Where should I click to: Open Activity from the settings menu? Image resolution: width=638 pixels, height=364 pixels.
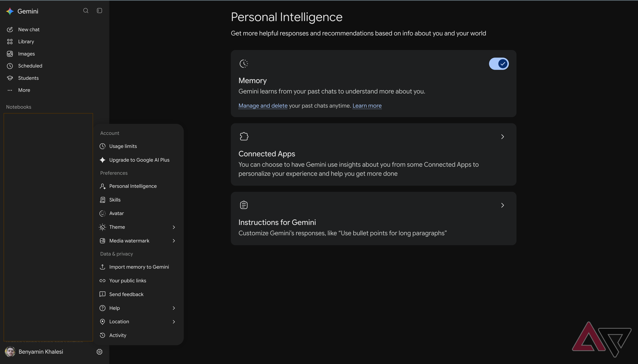(x=138, y=335)
